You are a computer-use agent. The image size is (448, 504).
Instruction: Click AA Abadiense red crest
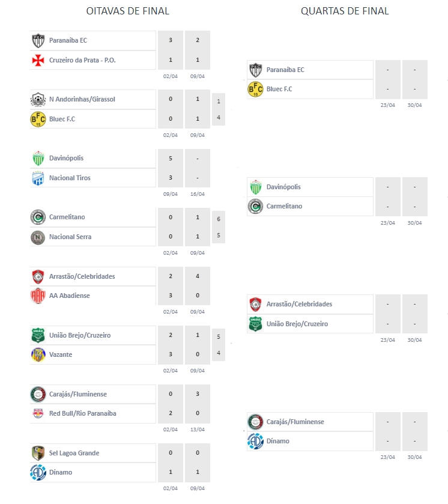[x=38, y=296]
